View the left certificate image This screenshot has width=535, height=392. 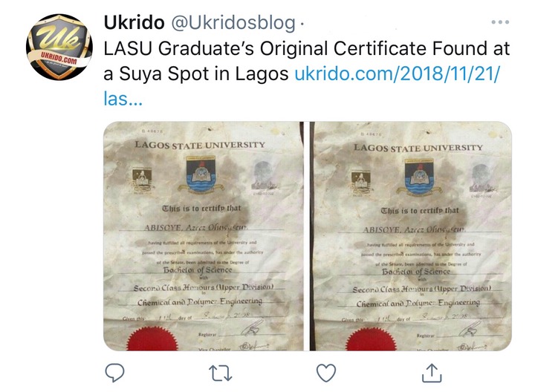[204, 236]
